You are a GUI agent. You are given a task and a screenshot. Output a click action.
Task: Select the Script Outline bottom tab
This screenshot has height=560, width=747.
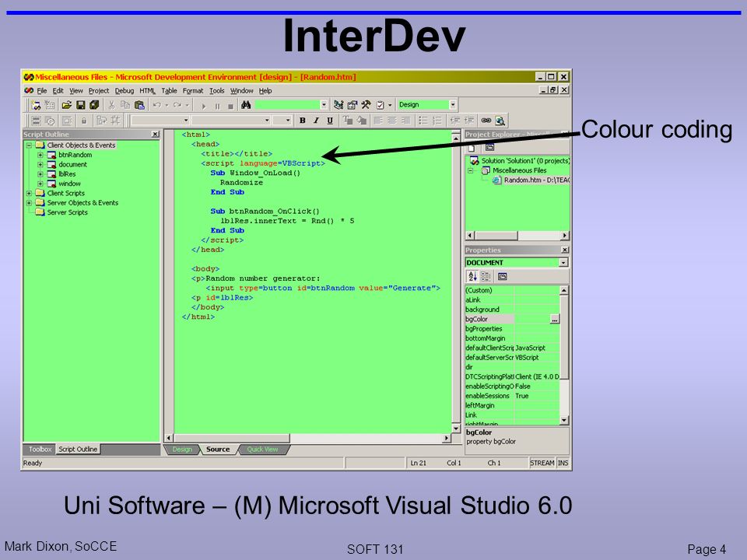click(x=78, y=449)
